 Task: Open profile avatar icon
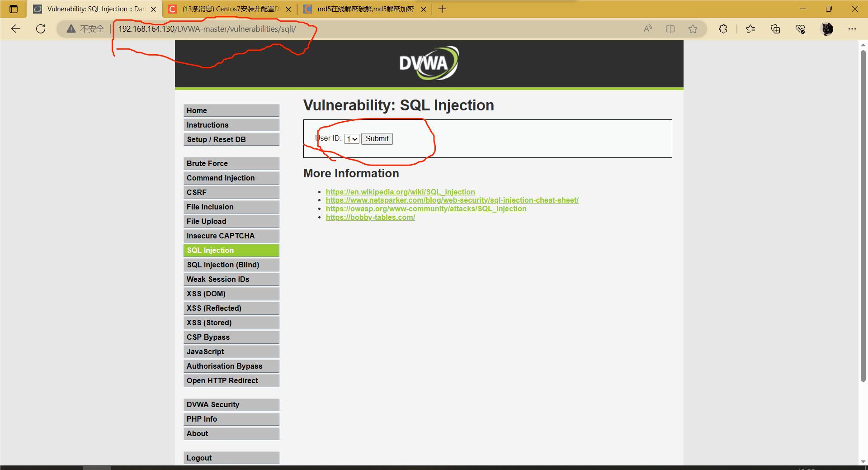point(827,29)
